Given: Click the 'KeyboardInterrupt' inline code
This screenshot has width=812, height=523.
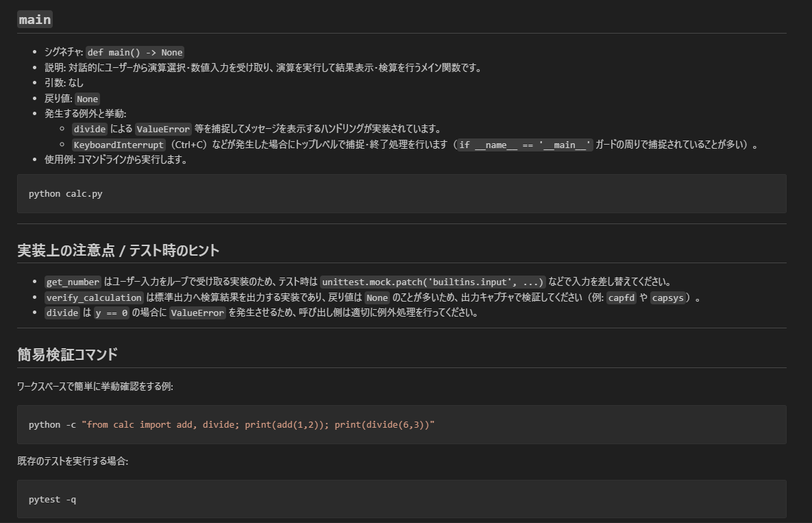Looking at the screenshot, I should click(x=119, y=145).
